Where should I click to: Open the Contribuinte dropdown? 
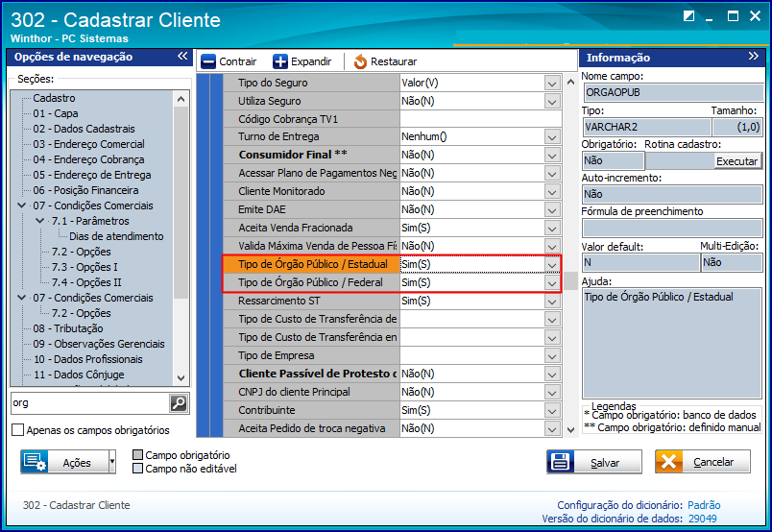(552, 411)
